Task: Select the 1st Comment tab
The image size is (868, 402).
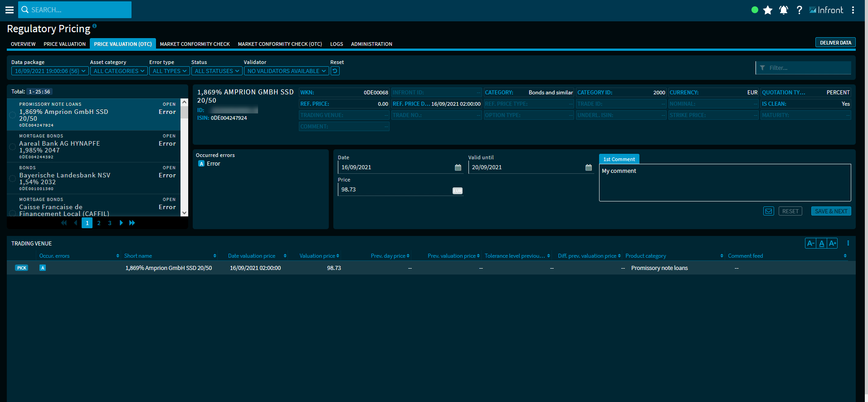Action: 619,159
